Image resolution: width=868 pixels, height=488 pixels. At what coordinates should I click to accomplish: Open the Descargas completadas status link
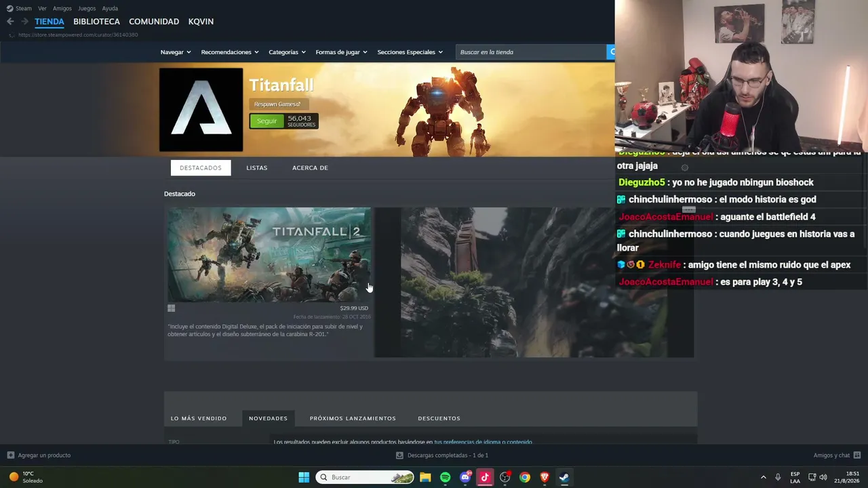pyautogui.click(x=448, y=455)
